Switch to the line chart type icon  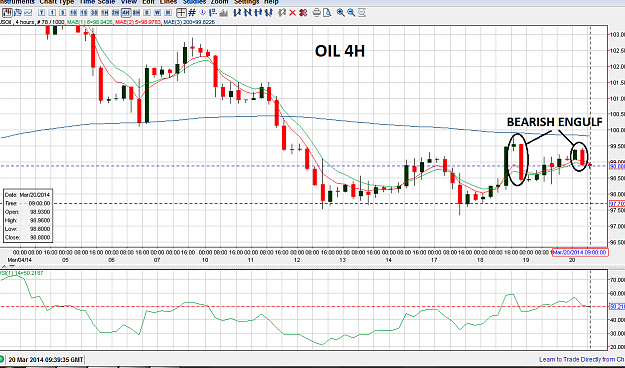[x=28, y=13]
